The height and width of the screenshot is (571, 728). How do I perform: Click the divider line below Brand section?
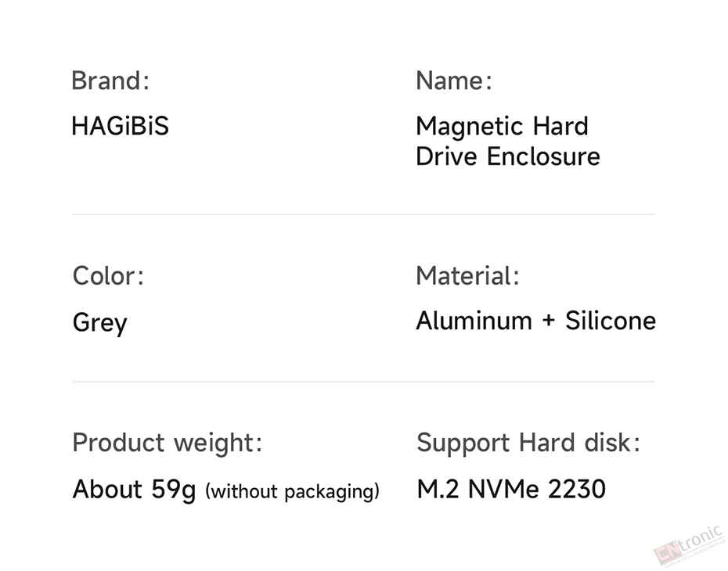point(363,214)
